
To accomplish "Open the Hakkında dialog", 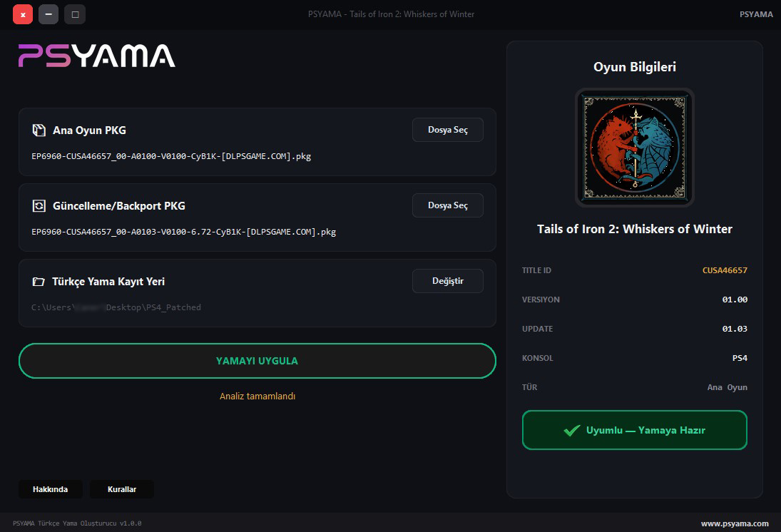I will coord(51,489).
